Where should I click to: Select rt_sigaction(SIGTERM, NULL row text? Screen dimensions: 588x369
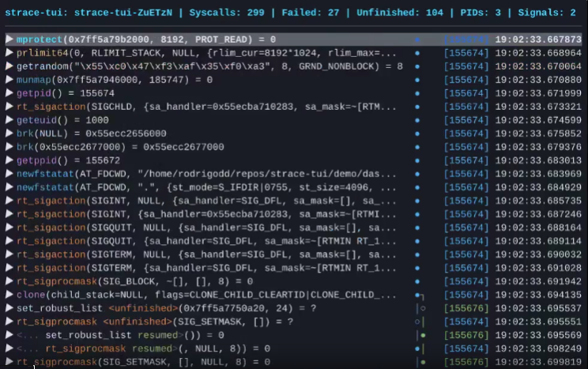[206, 254]
